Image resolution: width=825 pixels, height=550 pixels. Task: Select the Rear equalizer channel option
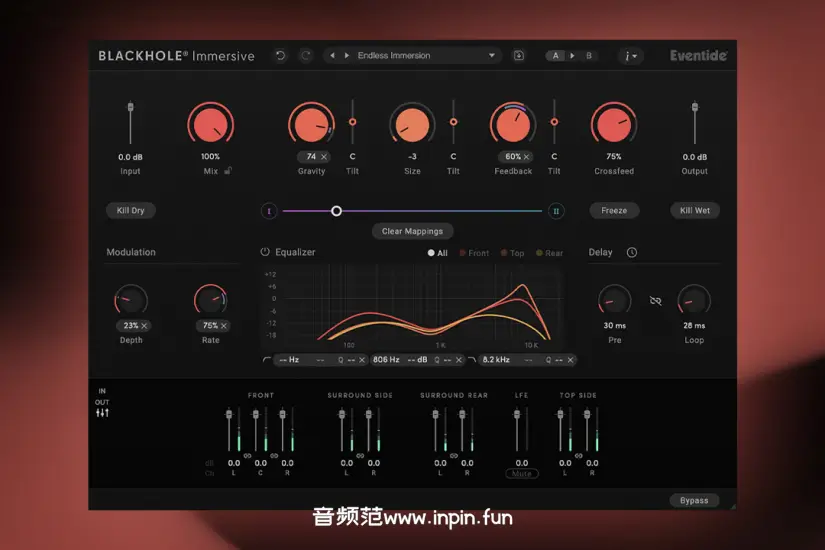click(549, 253)
